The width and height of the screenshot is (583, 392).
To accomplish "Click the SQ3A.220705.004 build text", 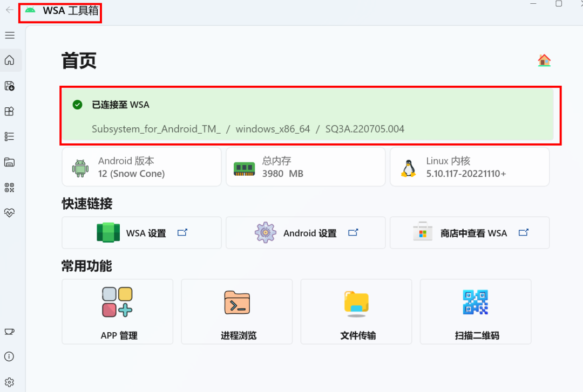I will click(365, 129).
